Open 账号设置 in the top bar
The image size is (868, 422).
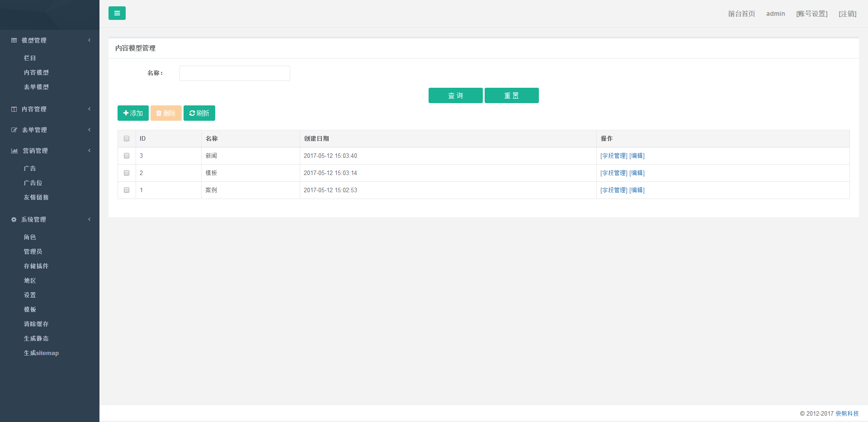(812, 14)
